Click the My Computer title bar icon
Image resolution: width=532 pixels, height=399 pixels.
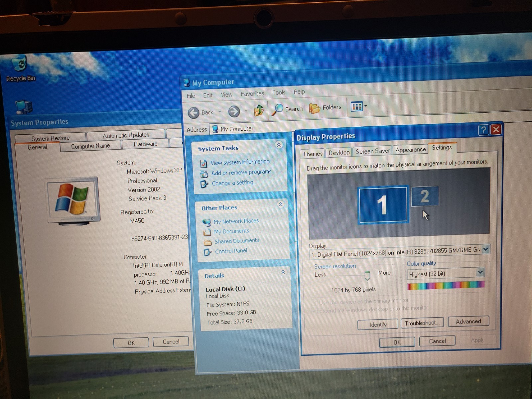tap(187, 83)
